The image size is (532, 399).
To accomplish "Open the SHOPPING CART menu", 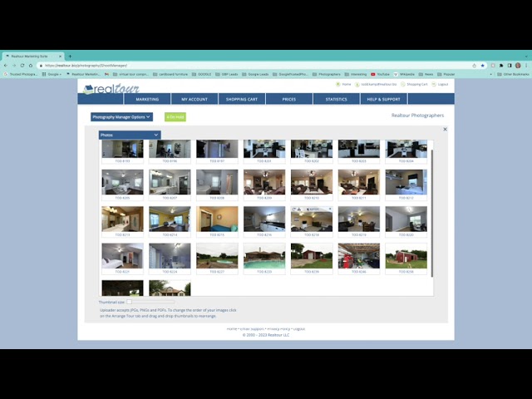I will (x=242, y=99).
